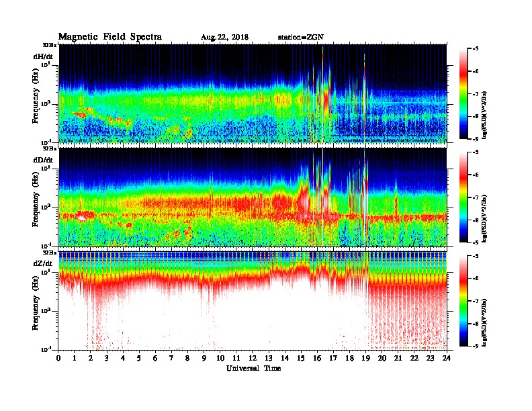Select the "dZ/dt" panel label
Screen dimensions: 532x411
(43, 263)
